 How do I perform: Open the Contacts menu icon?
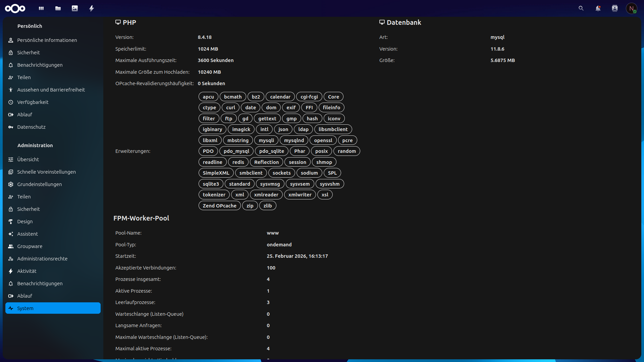click(614, 8)
